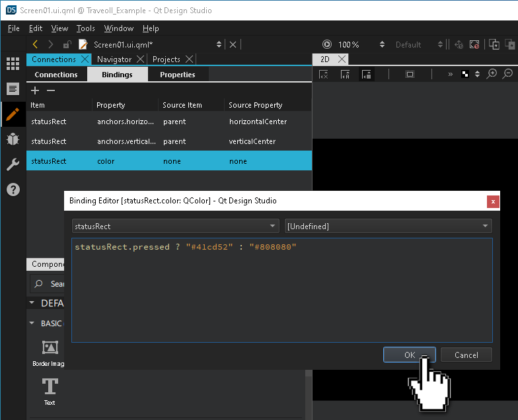Switch to the Navigator tab
Image resolution: width=518 pixels, height=420 pixels.
(114, 59)
